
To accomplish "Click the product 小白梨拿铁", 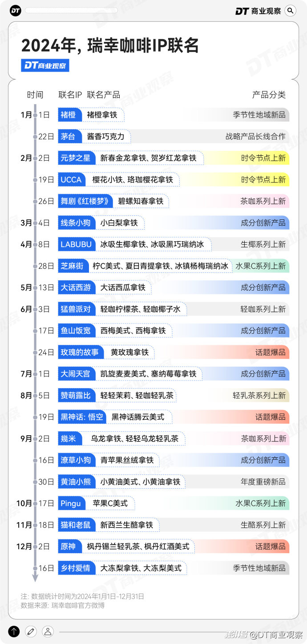I will point(119,223).
